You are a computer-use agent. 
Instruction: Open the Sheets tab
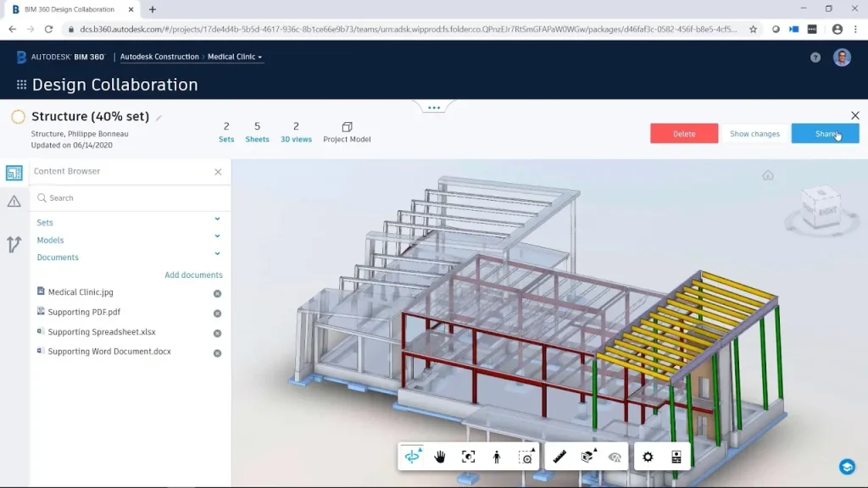click(257, 132)
